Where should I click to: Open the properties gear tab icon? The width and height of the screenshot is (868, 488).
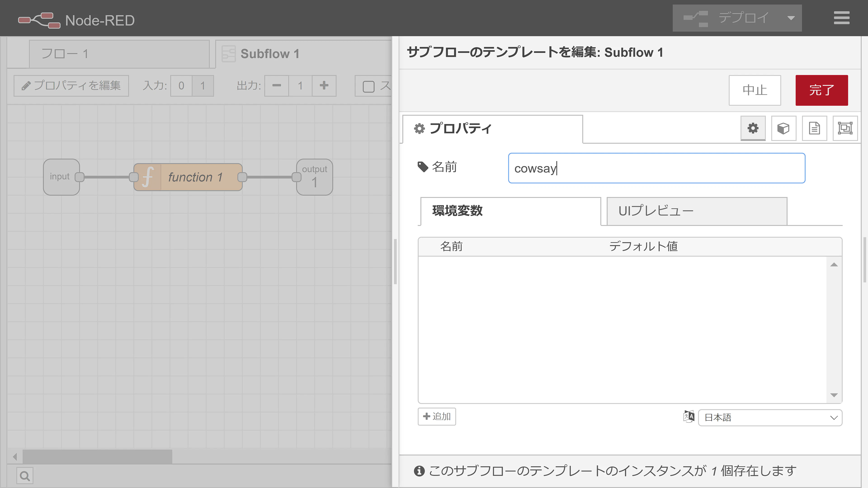[x=753, y=128]
